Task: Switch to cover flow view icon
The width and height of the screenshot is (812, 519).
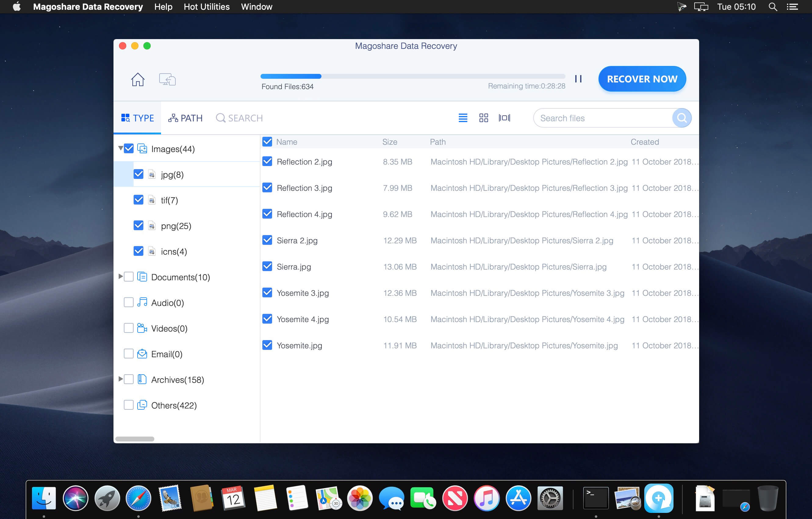Action: 505,118
